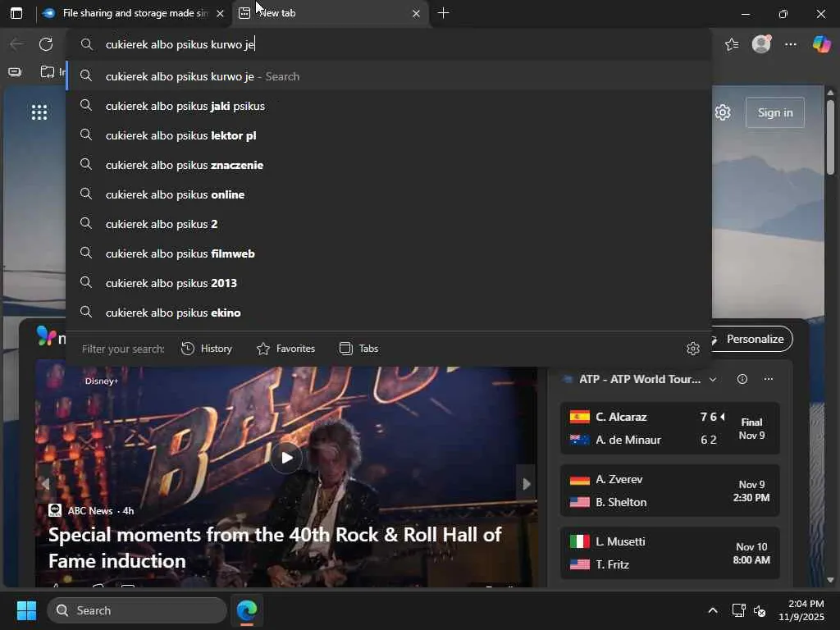Screen dimensions: 840x630
Task: Expand the ATP World Tour dropdown
Action: click(x=713, y=379)
